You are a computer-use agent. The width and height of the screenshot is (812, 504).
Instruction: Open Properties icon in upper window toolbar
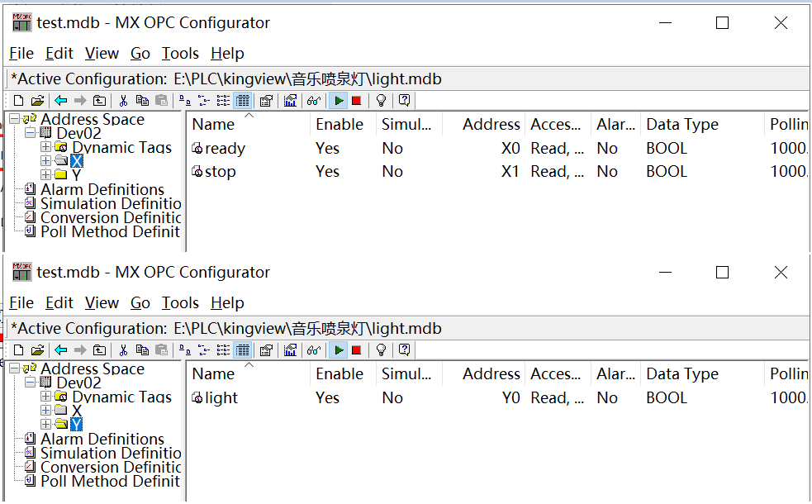[x=266, y=101]
